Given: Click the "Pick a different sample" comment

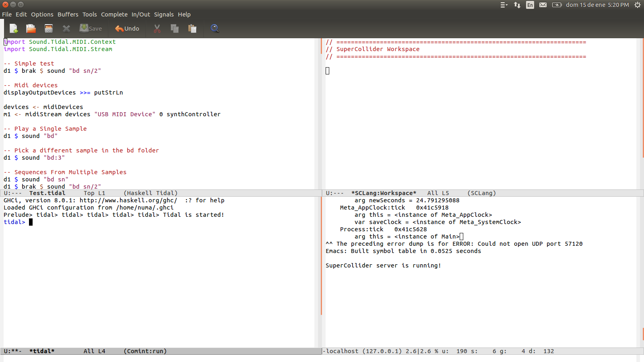Looking at the screenshot, I should (x=81, y=150).
